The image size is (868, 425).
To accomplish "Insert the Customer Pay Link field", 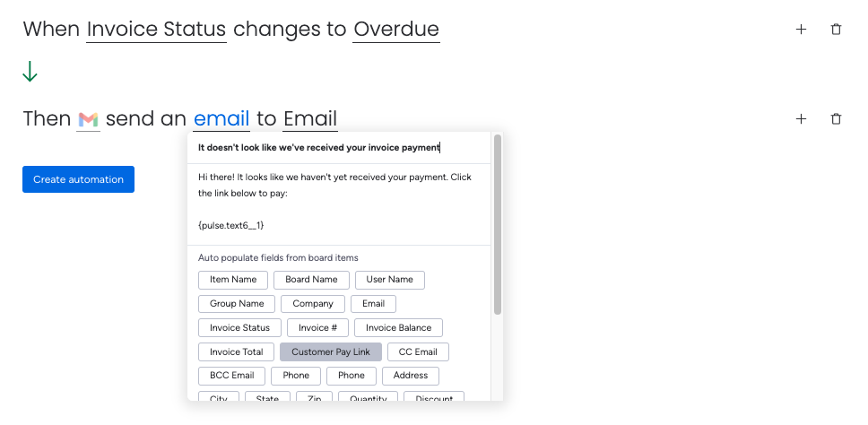I will [x=331, y=352].
